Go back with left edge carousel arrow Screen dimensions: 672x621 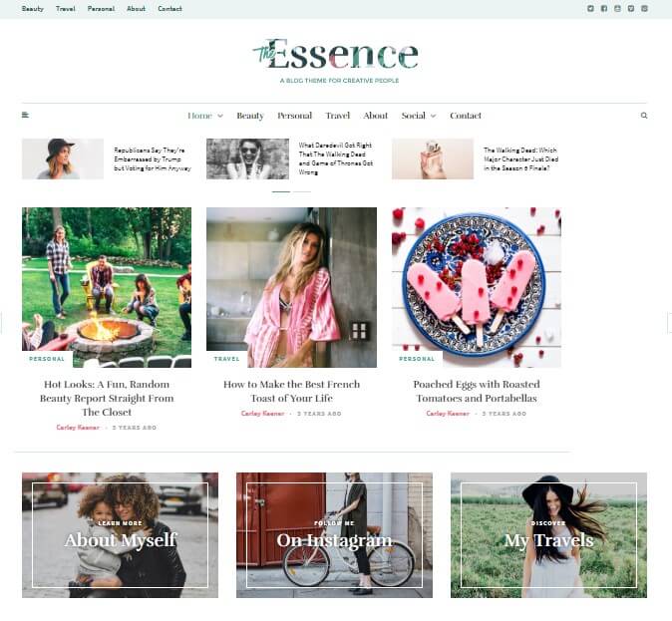1,323
